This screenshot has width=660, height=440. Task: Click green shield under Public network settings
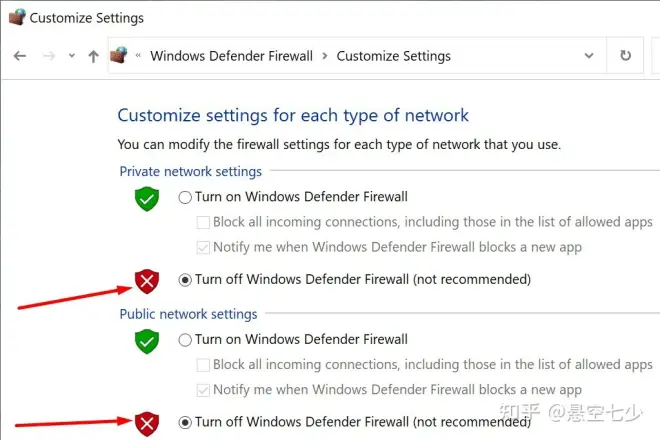pyautogui.click(x=147, y=341)
